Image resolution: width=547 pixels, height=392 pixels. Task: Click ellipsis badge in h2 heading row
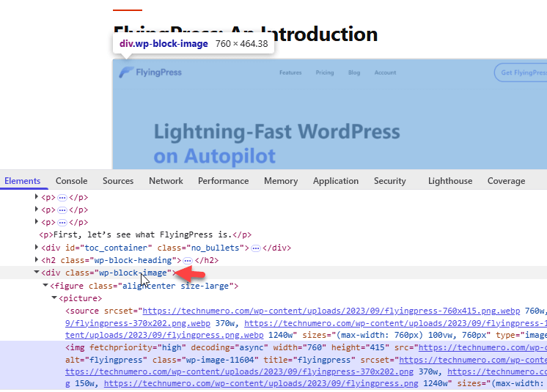[188, 261]
